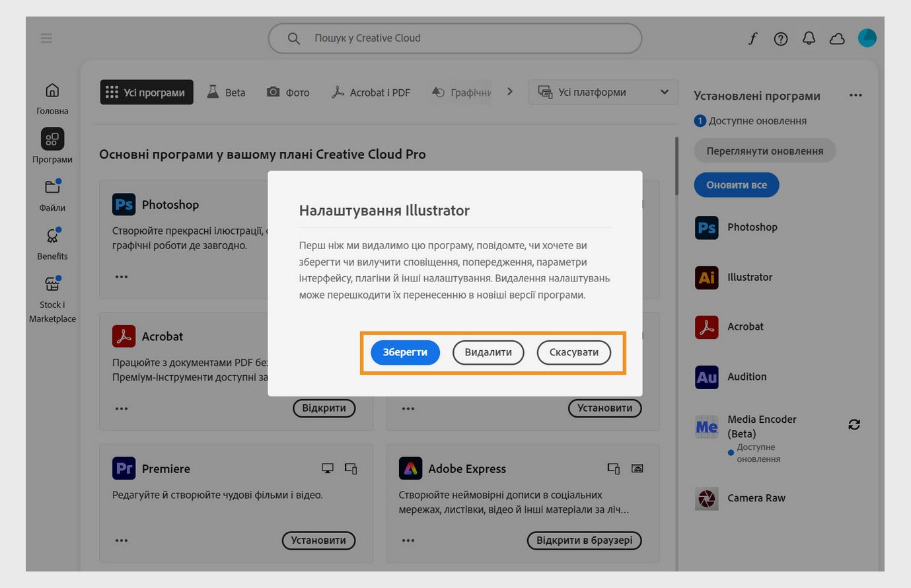The height and width of the screenshot is (588, 911).
Task: Click the Photoshop icon in installed programs
Action: point(707,228)
